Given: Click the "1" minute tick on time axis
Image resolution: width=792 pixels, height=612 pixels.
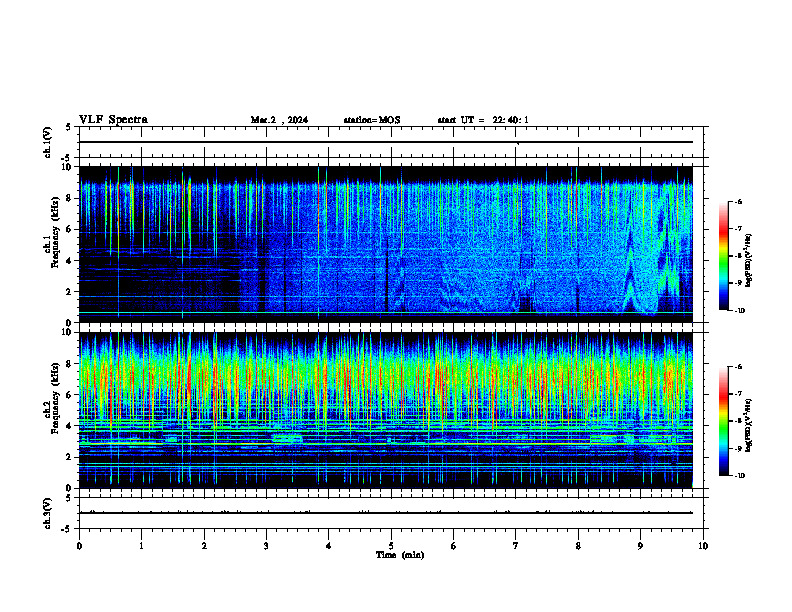Looking at the screenshot, I should click(141, 546).
